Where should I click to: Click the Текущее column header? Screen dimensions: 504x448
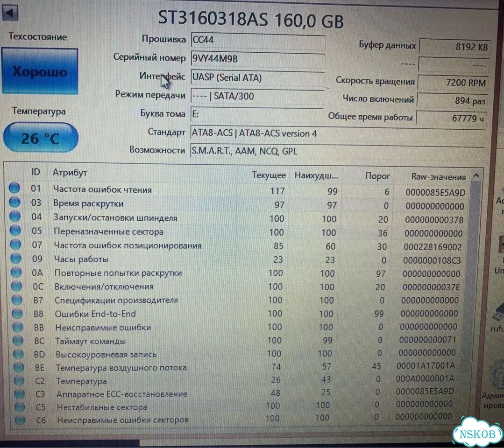point(269,175)
